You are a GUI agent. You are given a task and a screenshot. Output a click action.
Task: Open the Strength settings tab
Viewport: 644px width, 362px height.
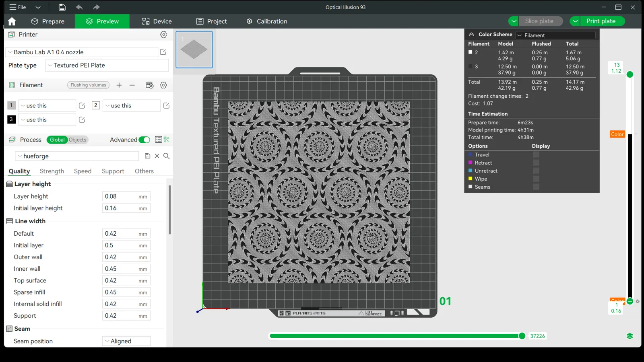click(x=52, y=171)
